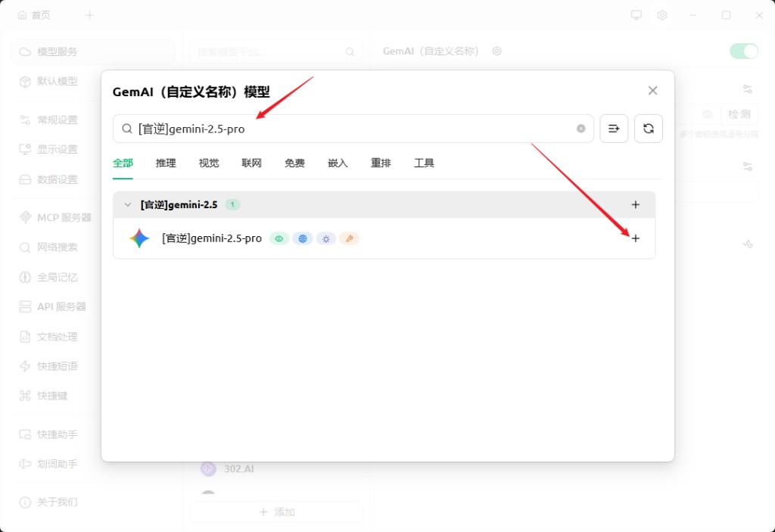
Task: Click the web search globe icon next to gemini-2.5-pro
Action: pos(302,238)
